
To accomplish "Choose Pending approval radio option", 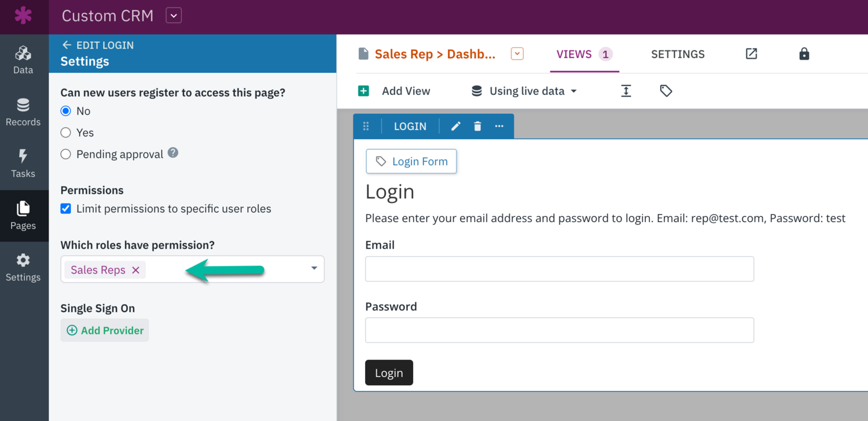I will 66,154.
